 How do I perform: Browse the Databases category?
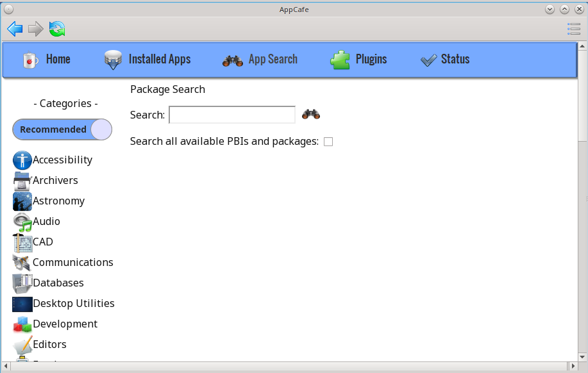(x=58, y=283)
